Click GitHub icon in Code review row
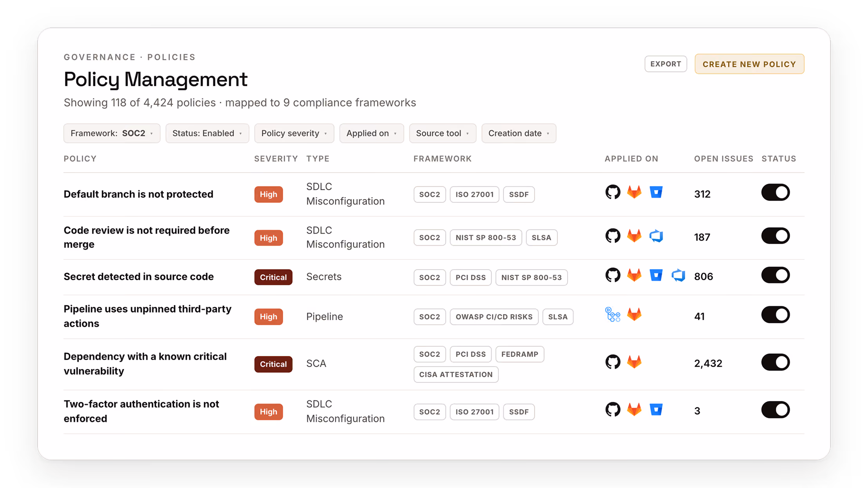Viewport: 868px width, 488px height. (x=613, y=236)
